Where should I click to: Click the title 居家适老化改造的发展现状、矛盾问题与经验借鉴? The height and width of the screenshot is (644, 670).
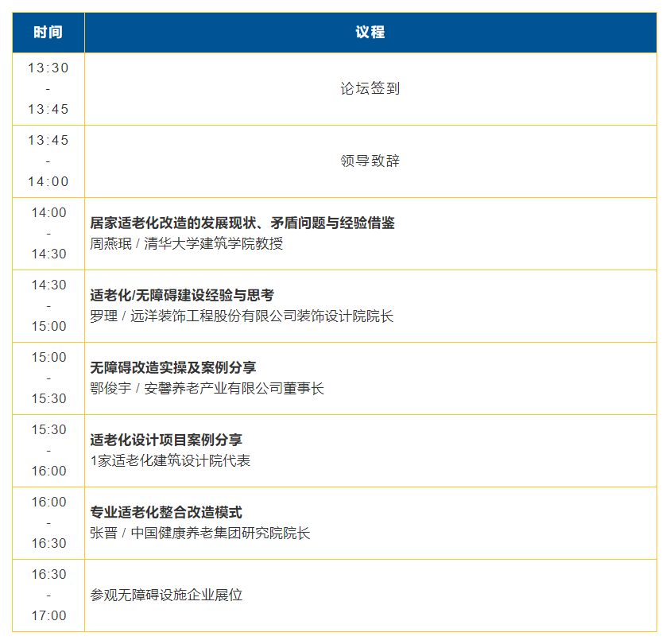click(242, 223)
